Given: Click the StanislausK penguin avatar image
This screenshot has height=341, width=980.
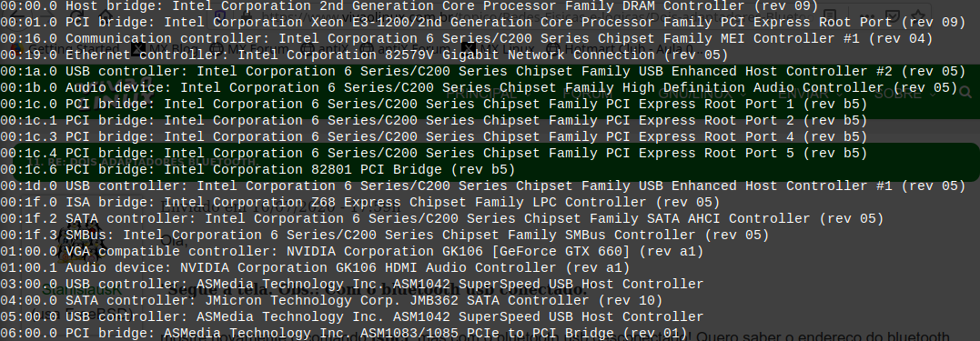Looking at the screenshot, I should pyautogui.click(x=82, y=240).
